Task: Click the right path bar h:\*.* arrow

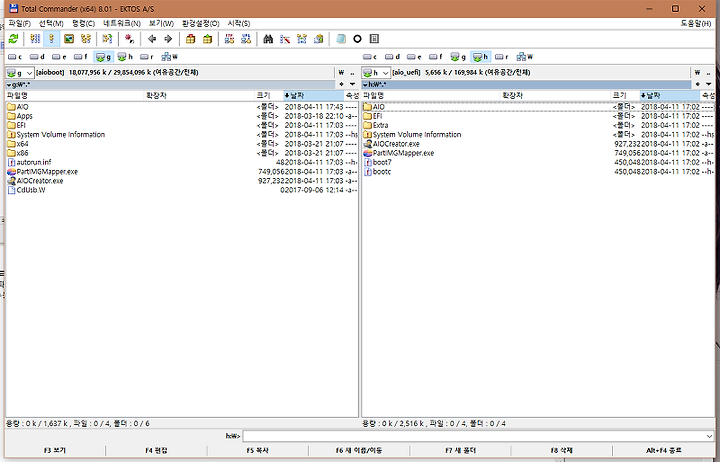Action: pyautogui.click(x=365, y=85)
